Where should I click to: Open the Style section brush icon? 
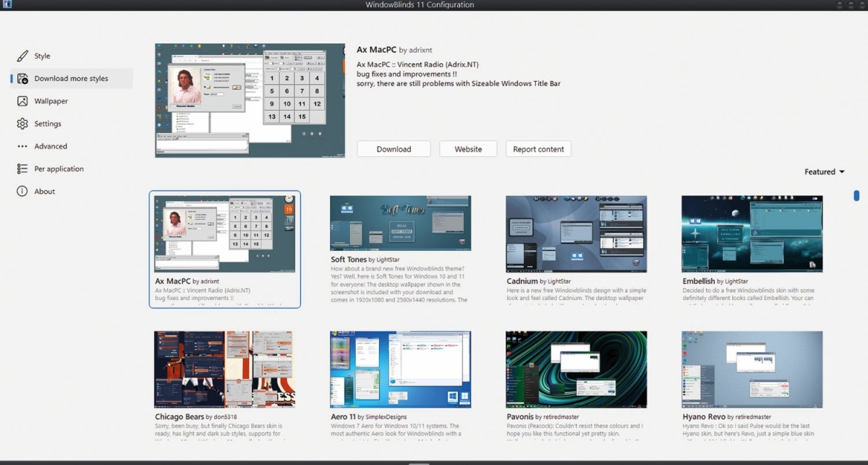click(22, 56)
